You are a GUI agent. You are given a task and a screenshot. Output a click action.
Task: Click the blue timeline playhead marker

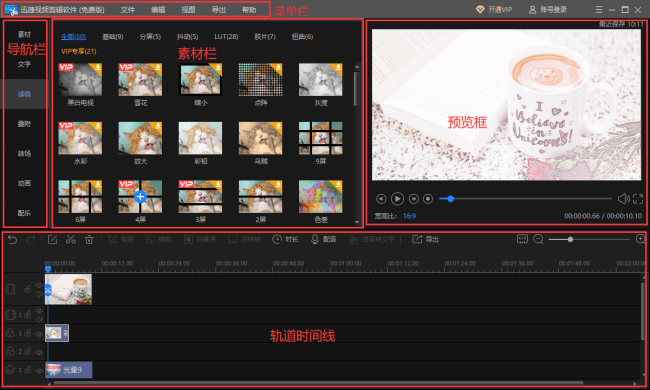[x=48, y=269]
